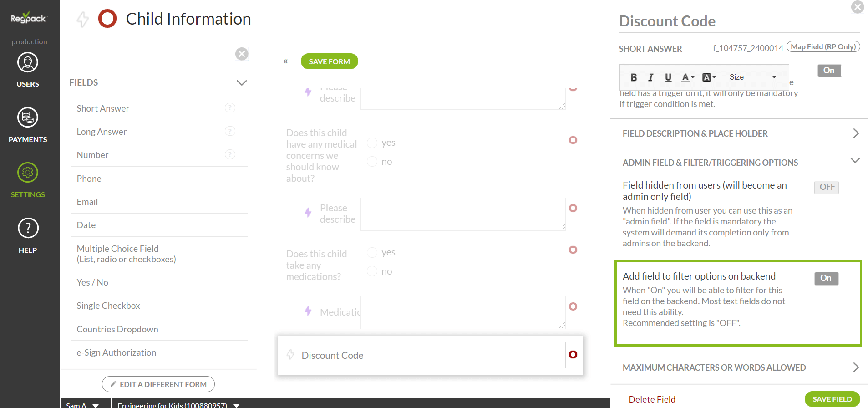Image resolution: width=868 pixels, height=408 pixels.
Task: Open the text color picker
Action: click(x=687, y=77)
